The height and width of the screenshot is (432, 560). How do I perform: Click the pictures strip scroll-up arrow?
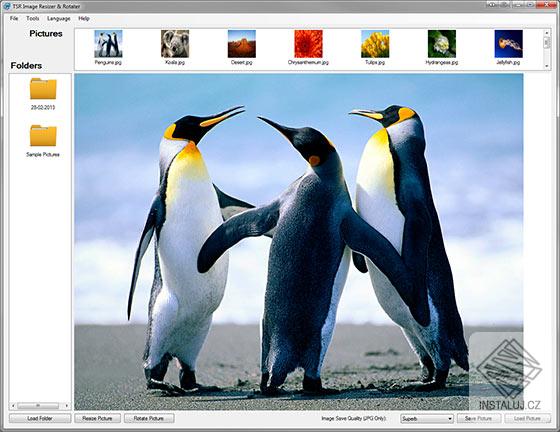point(546,32)
